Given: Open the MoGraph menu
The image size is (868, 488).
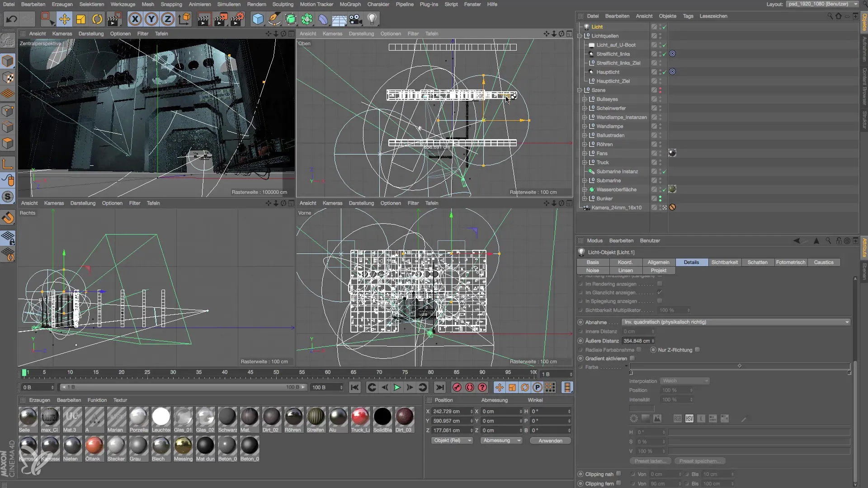Looking at the screenshot, I should [350, 4].
